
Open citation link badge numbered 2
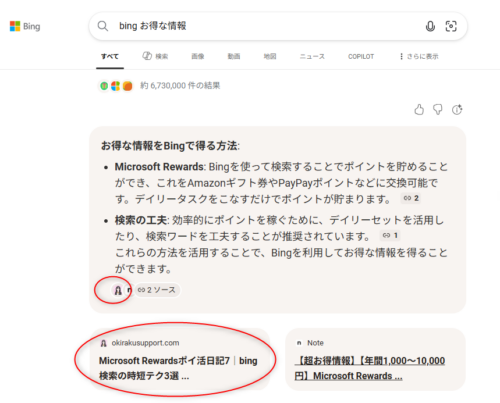(x=411, y=198)
